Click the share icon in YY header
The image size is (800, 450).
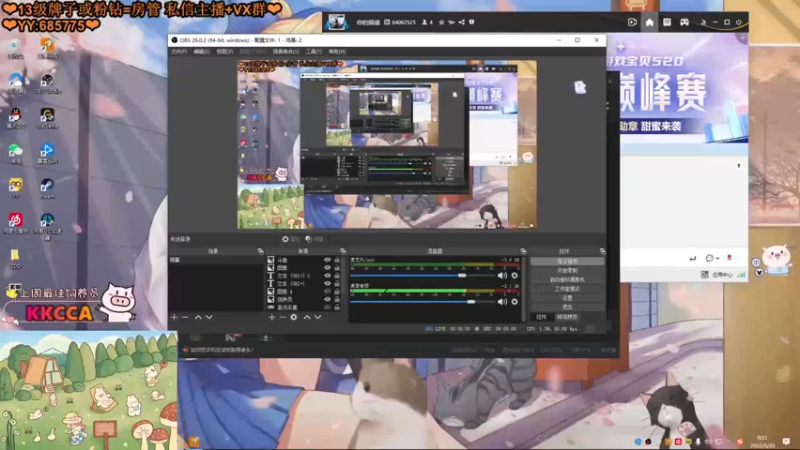pyautogui.click(x=462, y=22)
